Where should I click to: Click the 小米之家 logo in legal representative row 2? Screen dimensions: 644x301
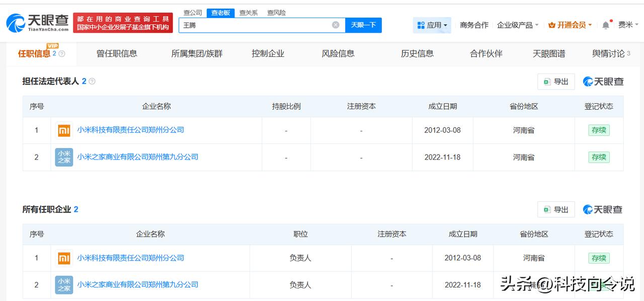64,157
